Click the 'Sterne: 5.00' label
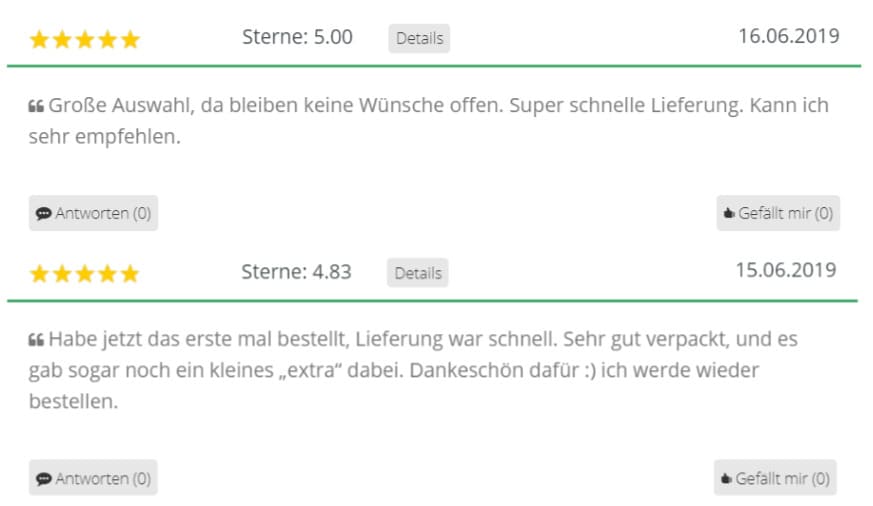Viewport: 873px width, 506px height. (x=297, y=37)
